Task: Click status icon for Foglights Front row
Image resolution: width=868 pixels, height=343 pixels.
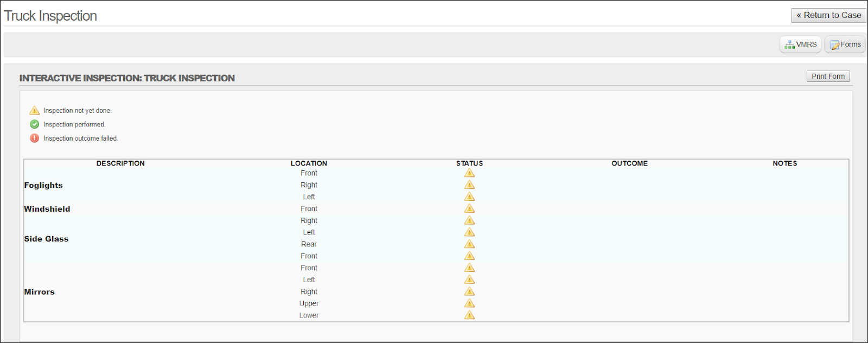Action: coord(469,173)
